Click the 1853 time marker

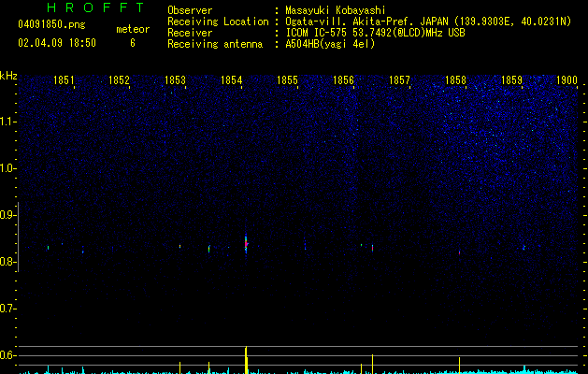(x=175, y=80)
